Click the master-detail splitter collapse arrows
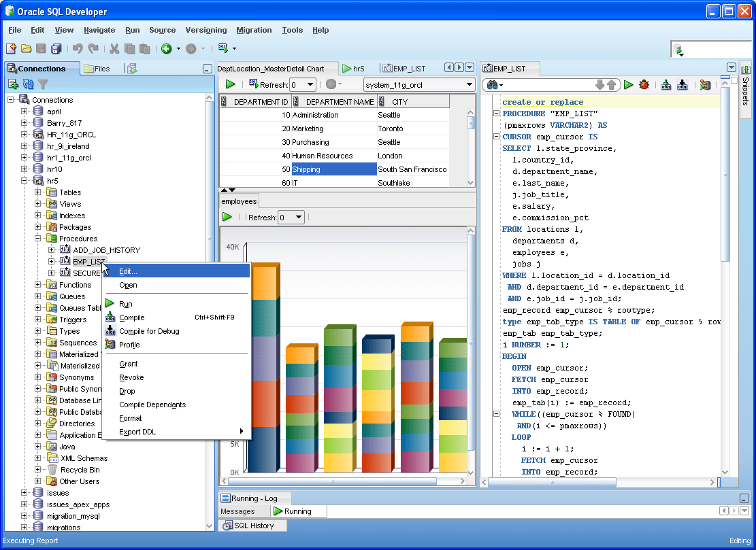756x550 pixels. (228, 190)
